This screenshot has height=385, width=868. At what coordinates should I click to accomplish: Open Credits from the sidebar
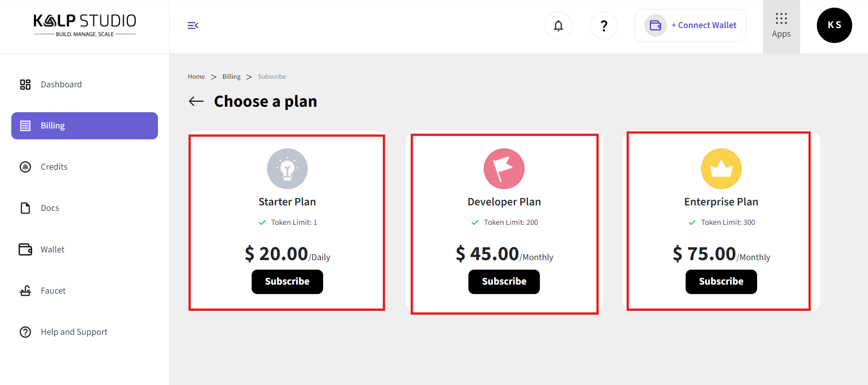54,167
